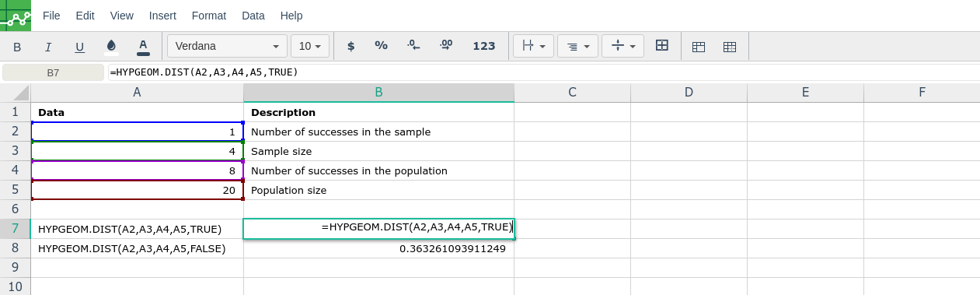Open the fill color picker
The width and height of the screenshot is (980, 295).
(x=111, y=47)
